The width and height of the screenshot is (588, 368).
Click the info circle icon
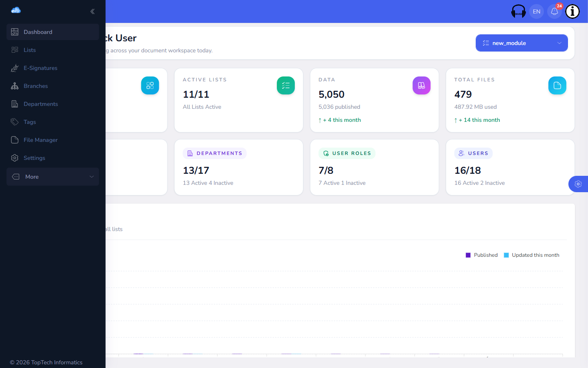(572, 11)
